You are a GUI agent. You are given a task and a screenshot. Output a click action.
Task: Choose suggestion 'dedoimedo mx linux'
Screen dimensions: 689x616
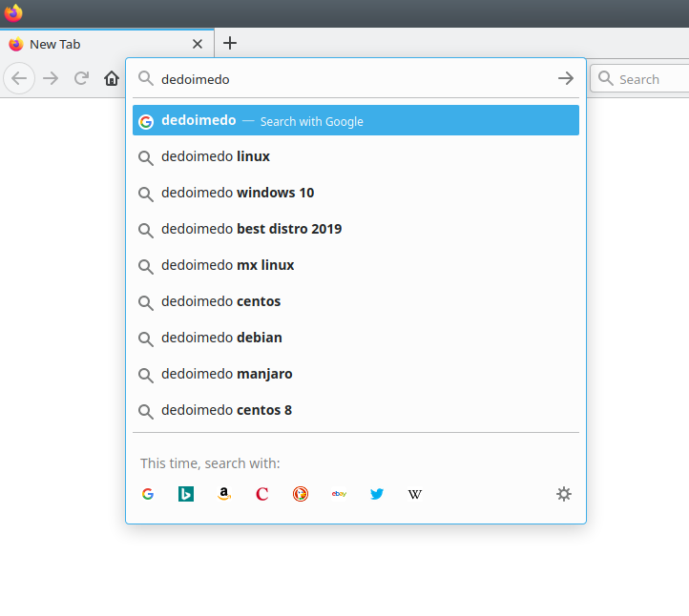(356, 265)
